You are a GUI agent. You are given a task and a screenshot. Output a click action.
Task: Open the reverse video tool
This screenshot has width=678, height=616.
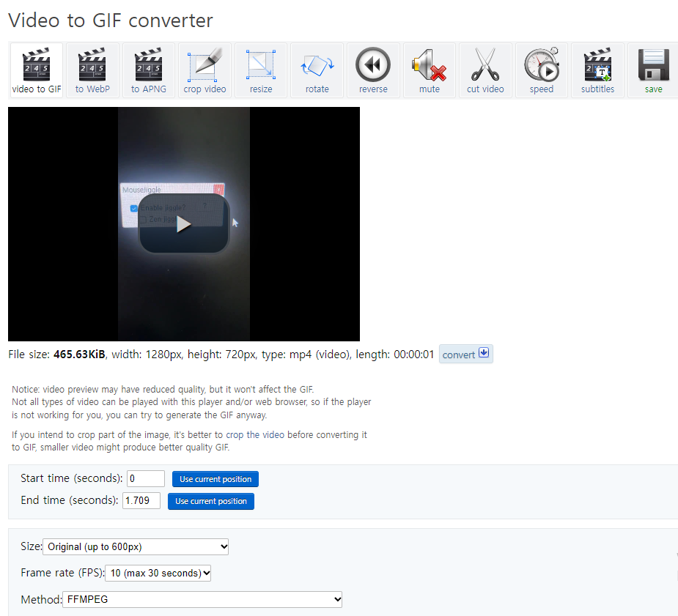tap(373, 70)
